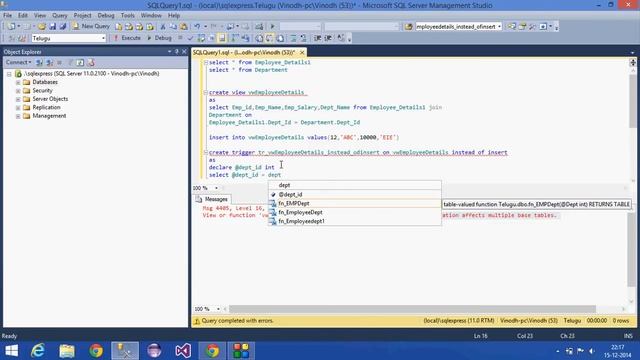640x360 pixels.
Task: Open the Messages pane 100 % zoom dropdown
Action: point(218,309)
